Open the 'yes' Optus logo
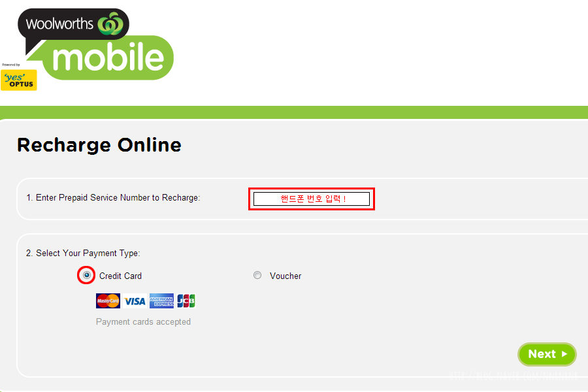 pyautogui.click(x=19, y=80)
